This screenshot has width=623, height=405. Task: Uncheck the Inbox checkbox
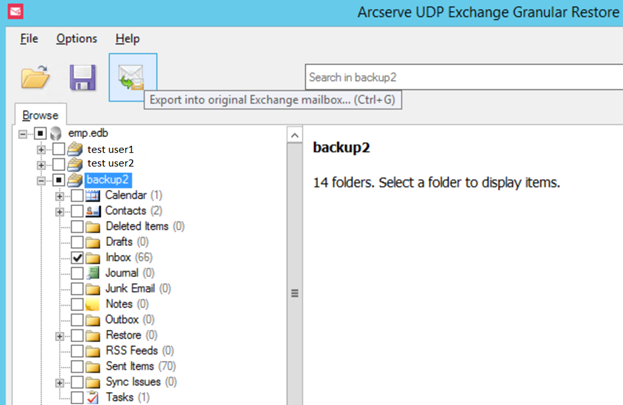(77, 258)
